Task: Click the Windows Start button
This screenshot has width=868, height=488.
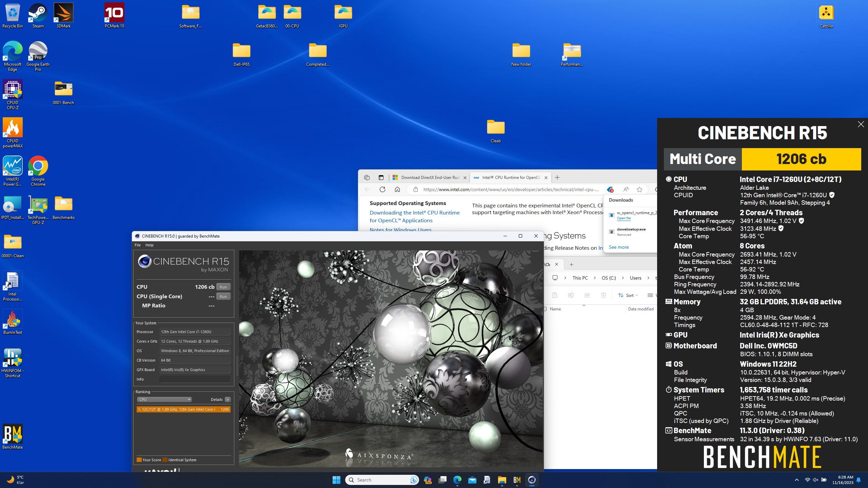Action: tap(336, 480)
